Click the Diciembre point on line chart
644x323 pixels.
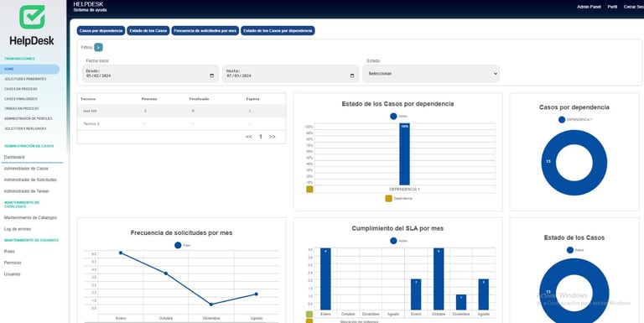[x=211, y=305]
